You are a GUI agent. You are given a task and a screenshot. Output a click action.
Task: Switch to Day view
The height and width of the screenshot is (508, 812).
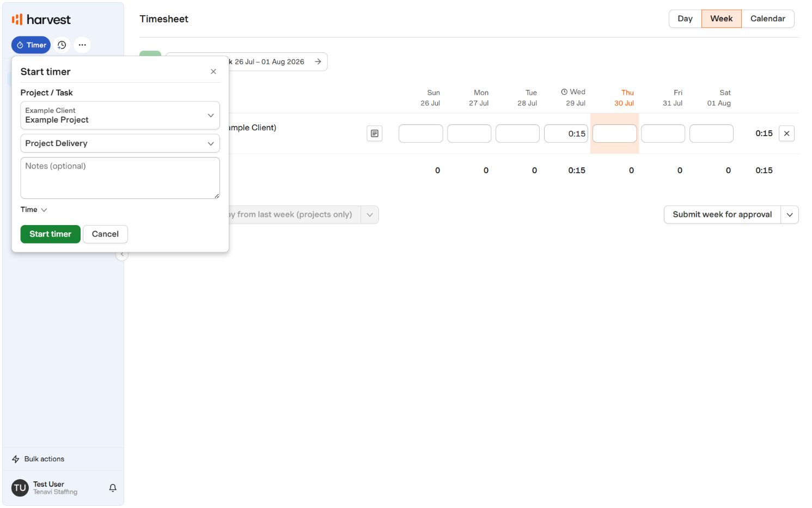coord(685,19)
